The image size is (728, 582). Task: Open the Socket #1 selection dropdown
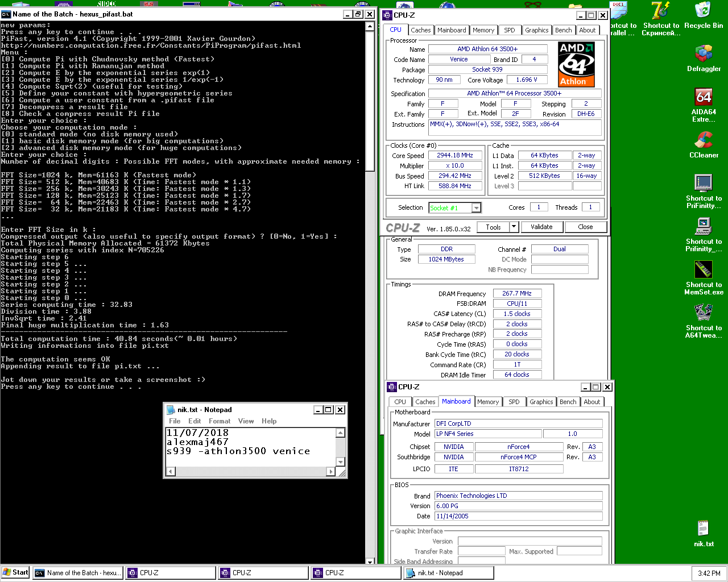coord(477,208)
